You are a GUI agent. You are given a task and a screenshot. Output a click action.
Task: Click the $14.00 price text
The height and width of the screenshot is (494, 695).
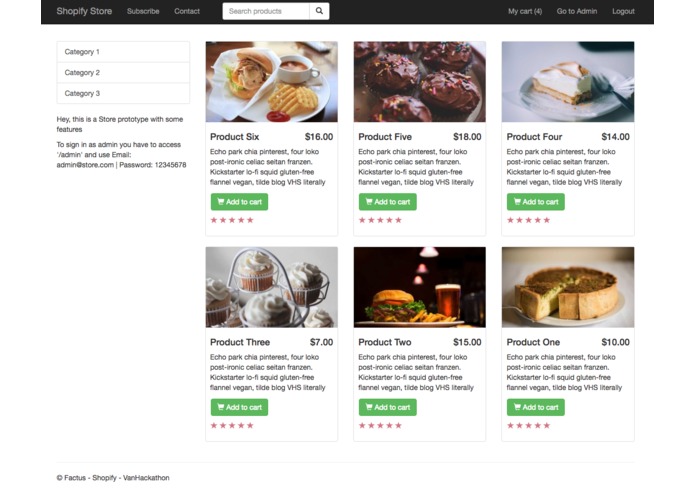tap(615, 137)
